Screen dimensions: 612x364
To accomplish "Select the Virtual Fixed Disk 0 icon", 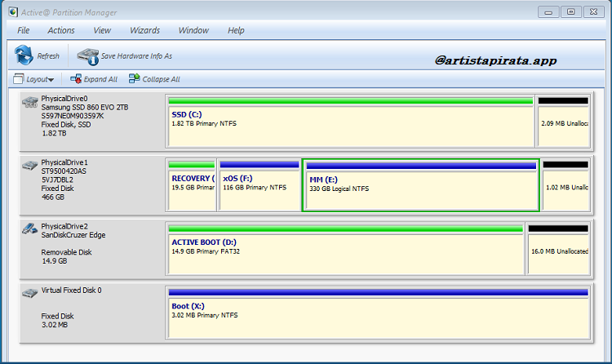I will (30, 291).
